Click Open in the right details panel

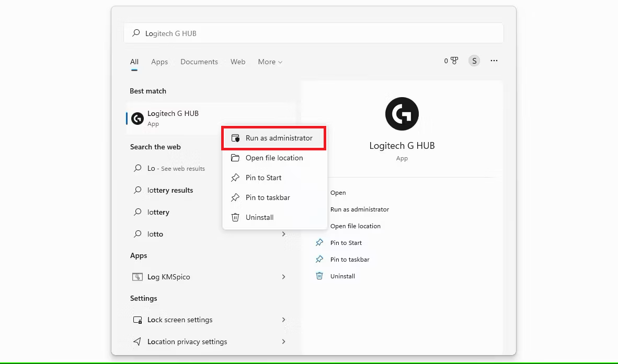click(x=338, y=193)
